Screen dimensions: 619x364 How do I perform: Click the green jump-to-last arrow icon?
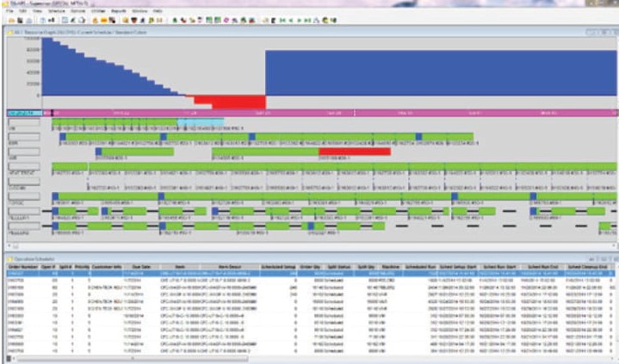click(x=307, y=20)
